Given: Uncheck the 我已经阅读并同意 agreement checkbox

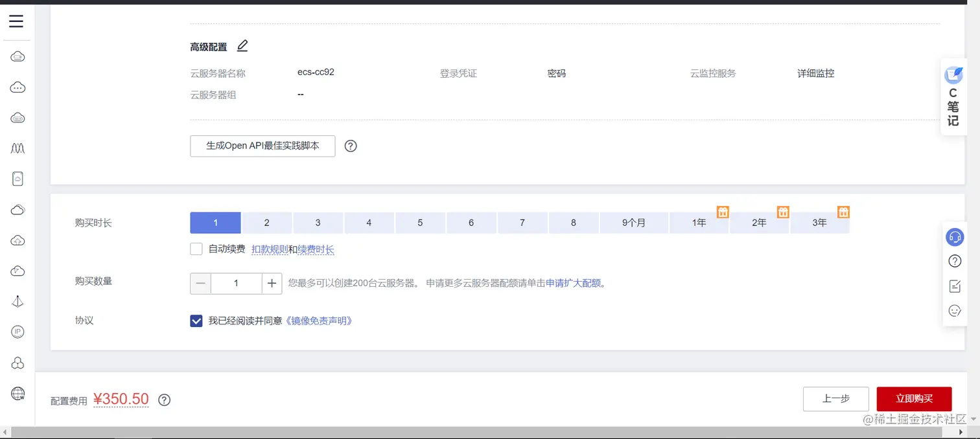Looking at the screenshot, I should click(196, 321).
